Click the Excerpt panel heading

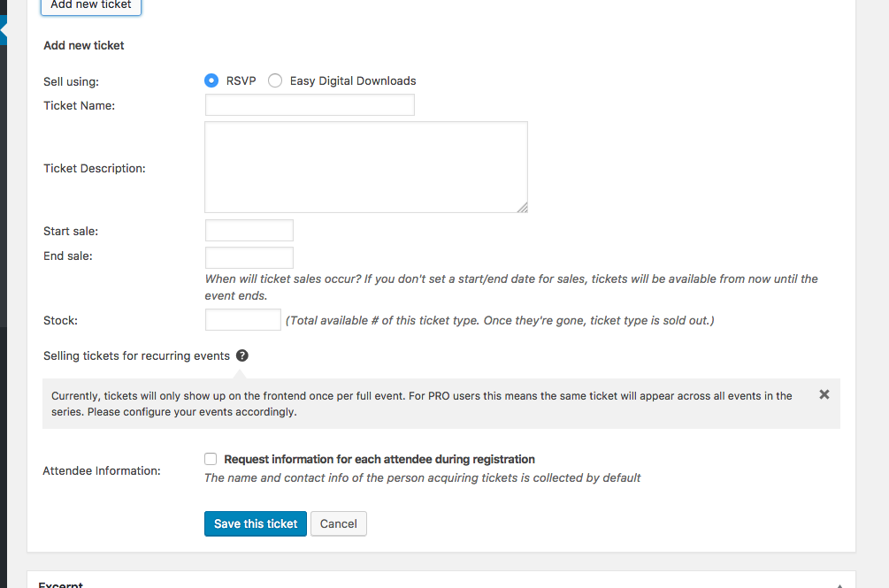coord(61,584)
